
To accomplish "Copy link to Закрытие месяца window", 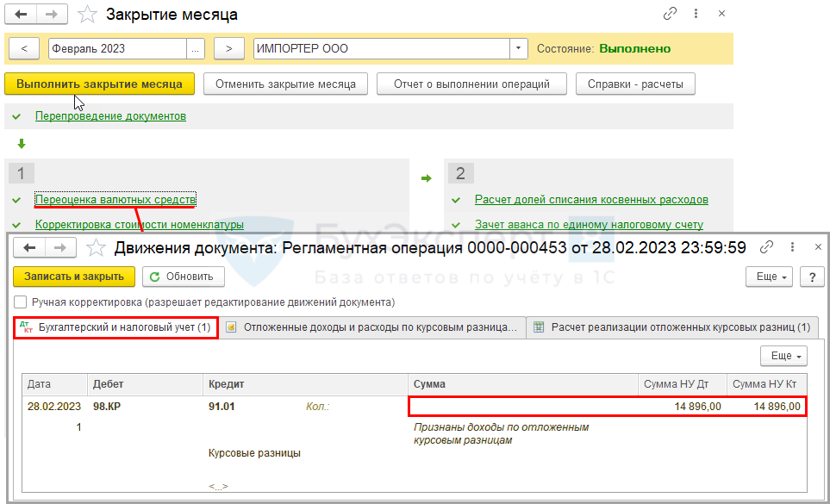I will point(671,14).
